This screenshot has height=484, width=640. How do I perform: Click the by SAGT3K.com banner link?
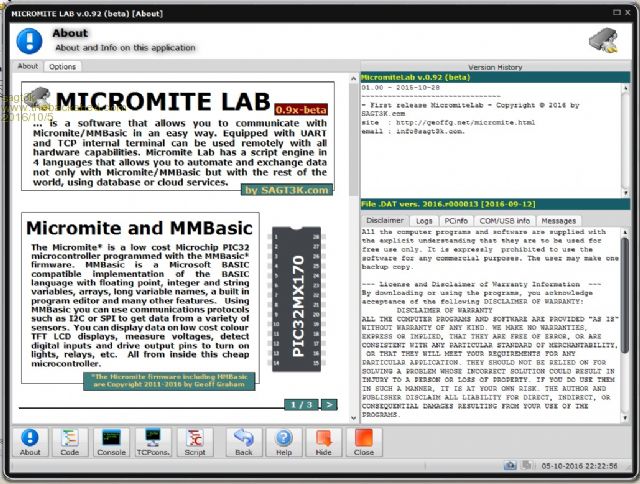(x=284, y=189)
